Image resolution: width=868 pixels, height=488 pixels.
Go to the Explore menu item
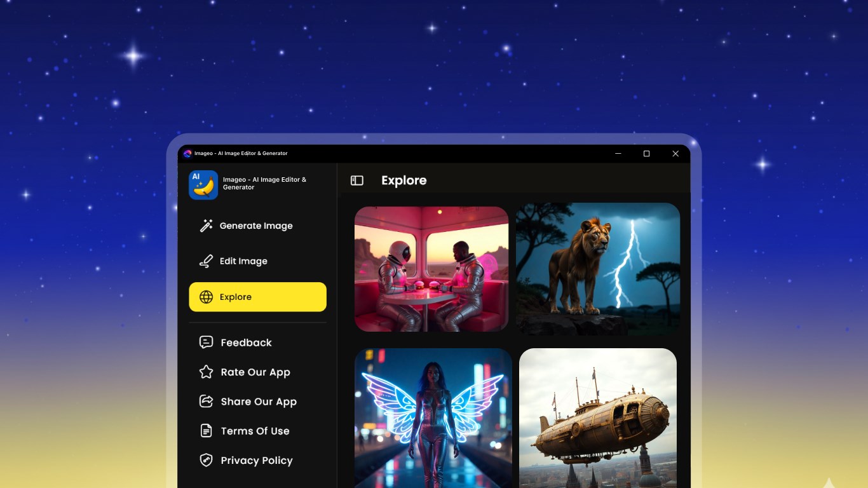pos(258,297)
